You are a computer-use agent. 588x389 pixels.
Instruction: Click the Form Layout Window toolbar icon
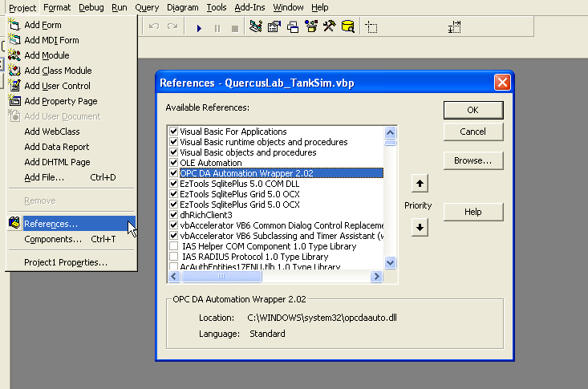pos(293,27)
